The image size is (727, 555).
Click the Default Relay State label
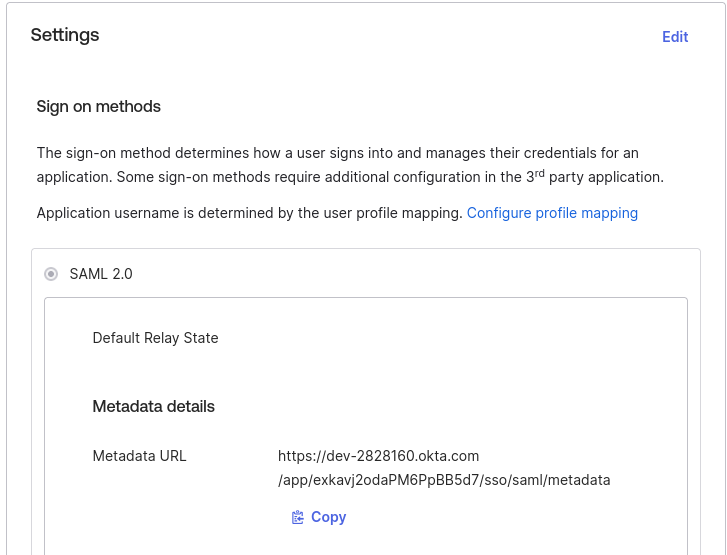pos(155,338)
